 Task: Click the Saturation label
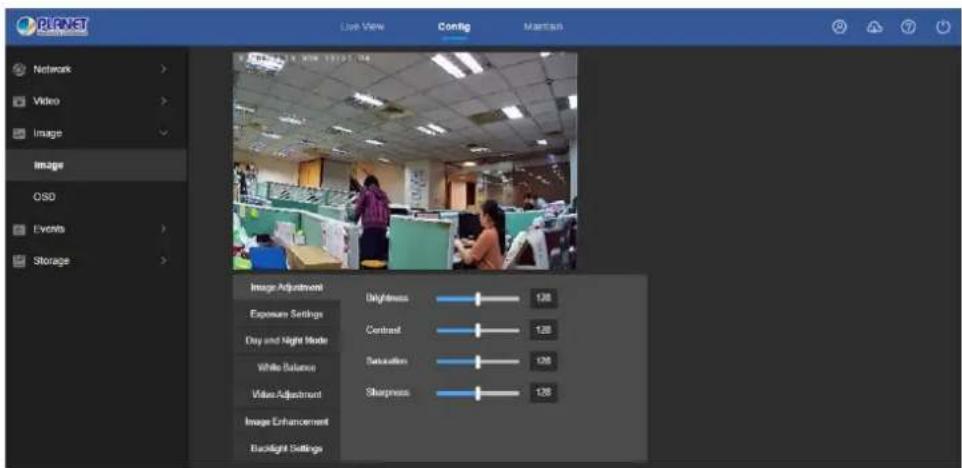(x=387, y=362)
